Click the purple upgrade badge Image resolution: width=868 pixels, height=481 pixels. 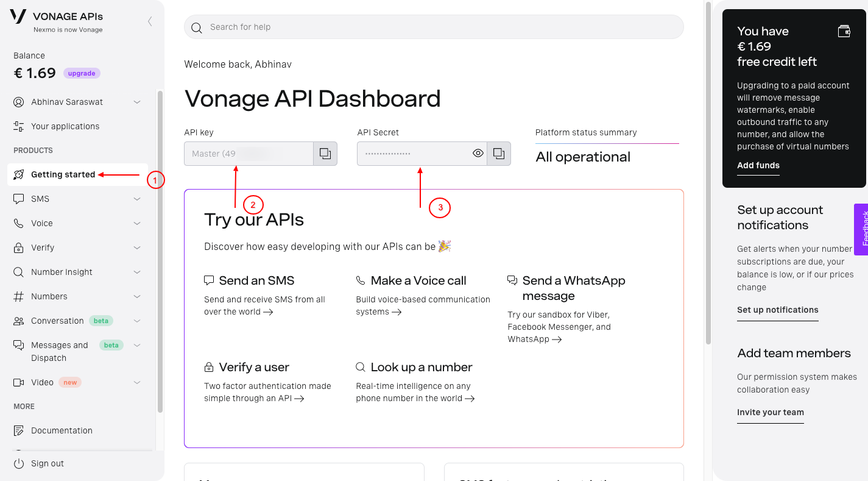[82, 73]
